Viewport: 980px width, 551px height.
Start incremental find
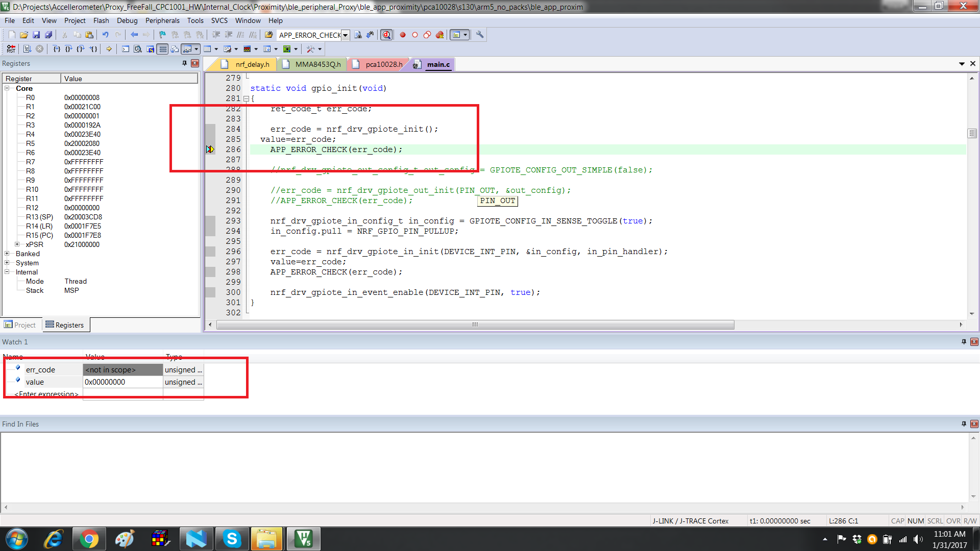tap(370, 35)
